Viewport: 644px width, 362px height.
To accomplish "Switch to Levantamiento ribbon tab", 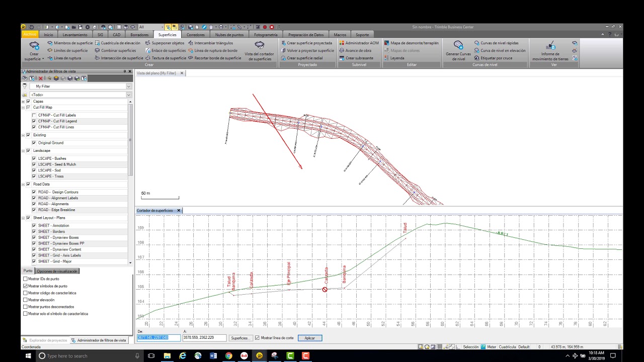I will (75, 35).
